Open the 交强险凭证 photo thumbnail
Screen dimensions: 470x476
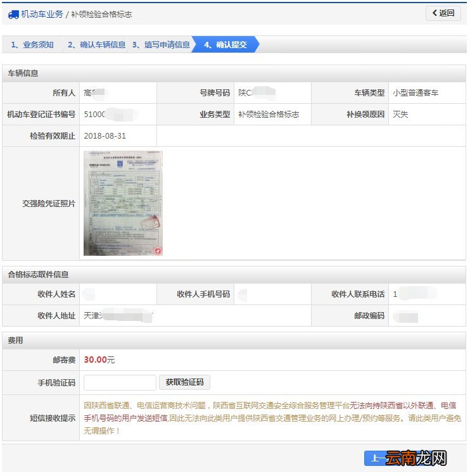pyautogui.click(x=123, y=203)
